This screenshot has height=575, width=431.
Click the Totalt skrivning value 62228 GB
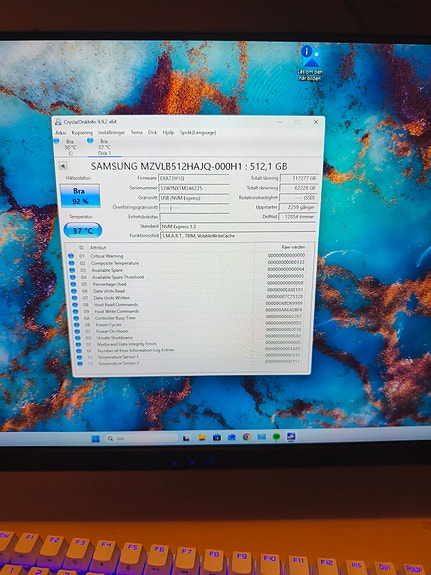click(298, 188)
